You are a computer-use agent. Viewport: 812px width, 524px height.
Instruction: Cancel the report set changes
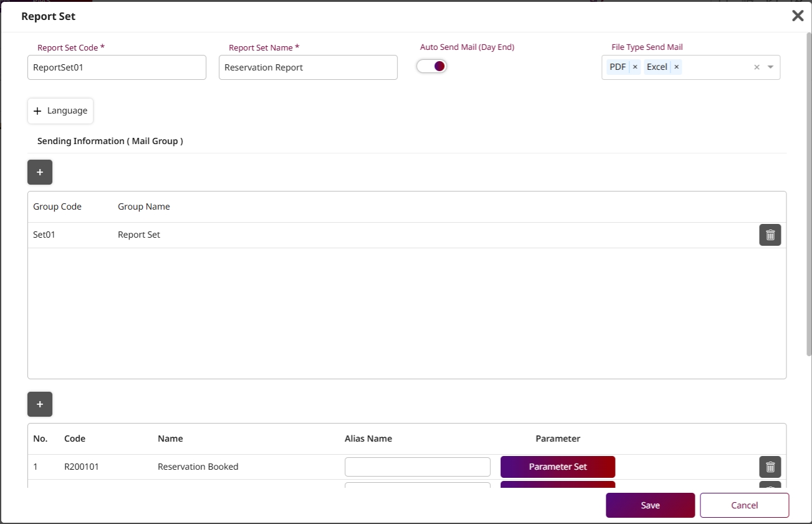(x=744, y=505)
